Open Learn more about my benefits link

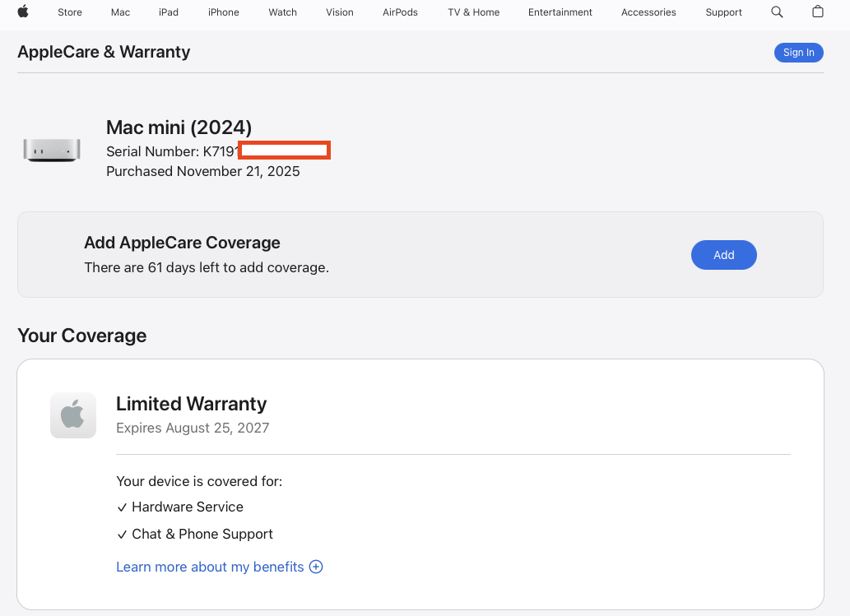pos(210,567)
